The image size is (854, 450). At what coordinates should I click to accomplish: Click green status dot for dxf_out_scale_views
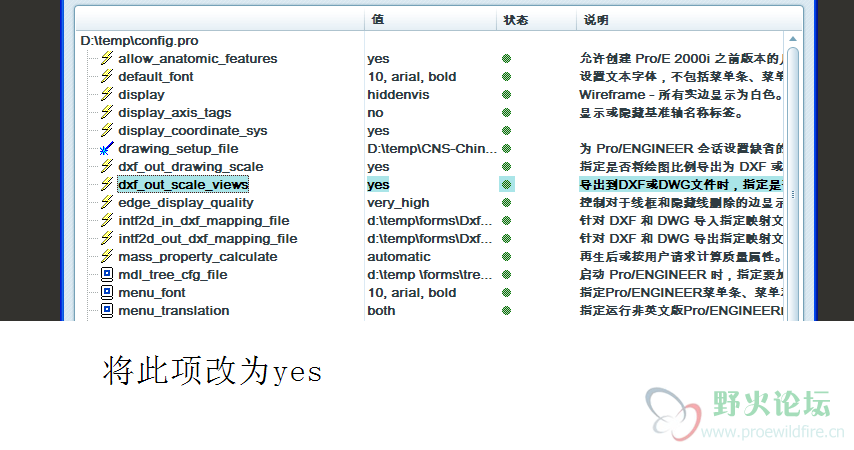(507, 184)
